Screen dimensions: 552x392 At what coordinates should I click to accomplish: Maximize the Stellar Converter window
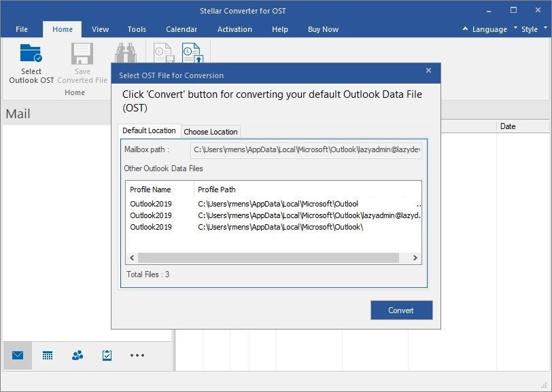point(514,10)
